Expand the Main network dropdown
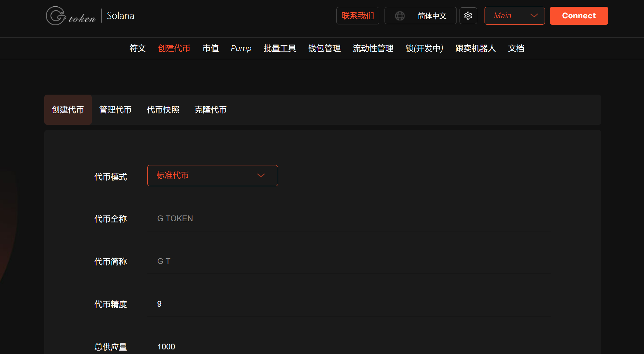 point(514,16)
